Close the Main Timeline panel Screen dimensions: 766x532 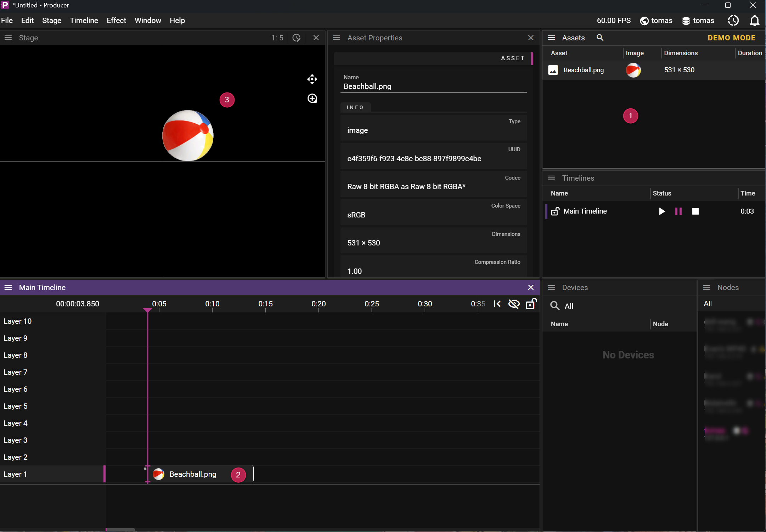531,288
